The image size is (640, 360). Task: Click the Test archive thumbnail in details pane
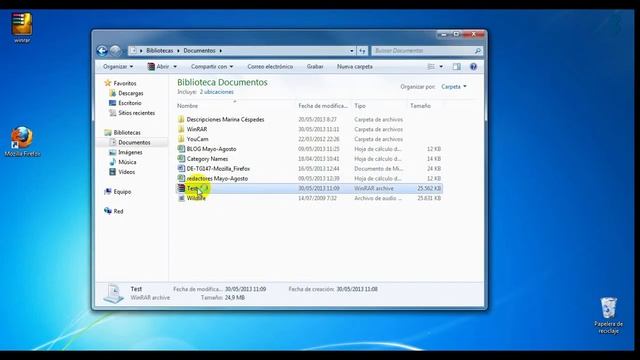[x=113, y=293]
